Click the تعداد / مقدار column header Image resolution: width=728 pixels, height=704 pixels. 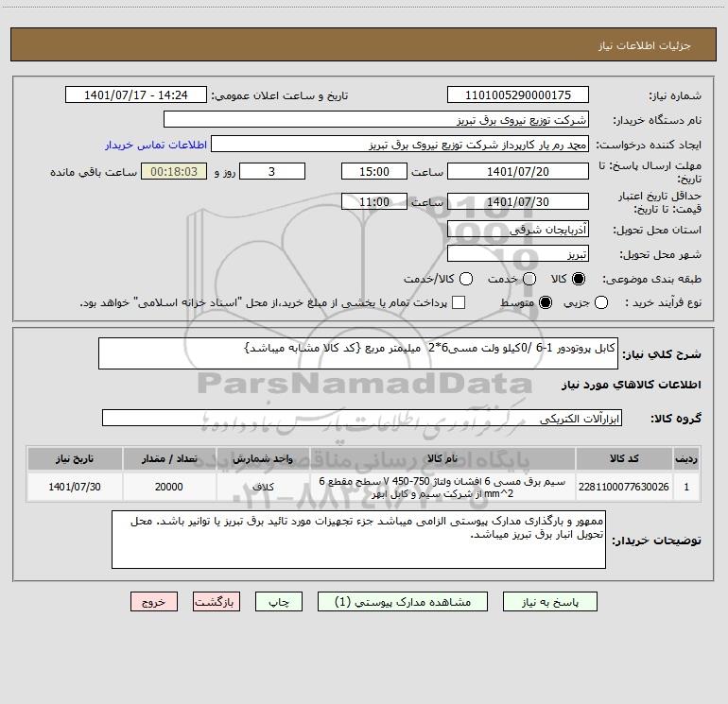169,458
